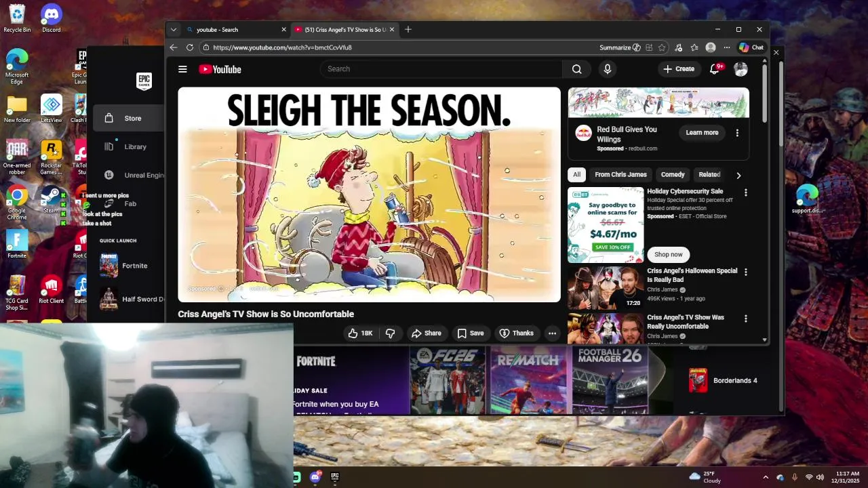
Task: Open Recycle Bin on the desktop
Action: (x=17, y=18)
